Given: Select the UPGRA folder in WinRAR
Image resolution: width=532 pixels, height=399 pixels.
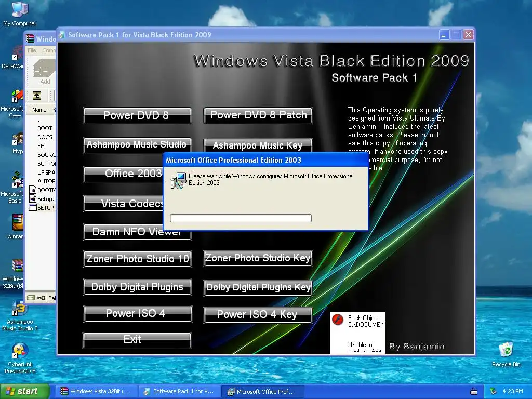Looking at the screenshot, I should [x=46, y=172].
